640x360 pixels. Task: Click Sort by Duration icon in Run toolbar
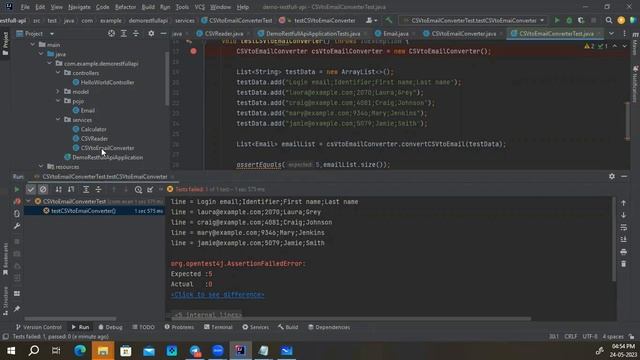point(71,189)
